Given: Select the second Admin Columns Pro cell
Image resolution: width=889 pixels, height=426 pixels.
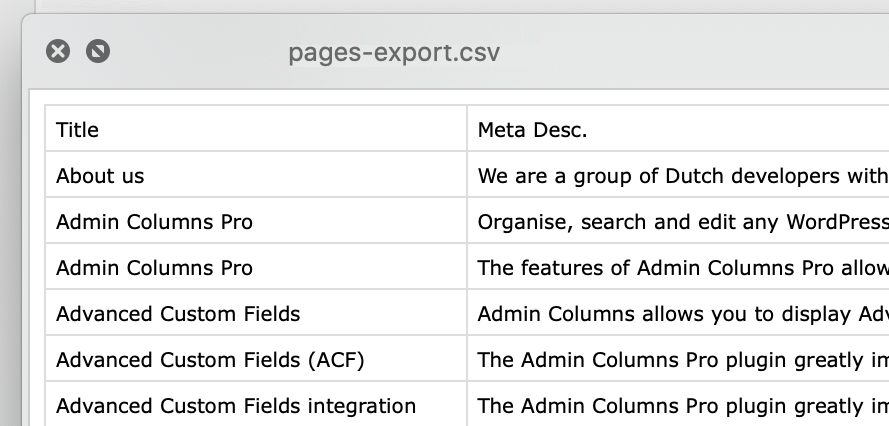Looking at the screenshot, I should click(255, 268).
